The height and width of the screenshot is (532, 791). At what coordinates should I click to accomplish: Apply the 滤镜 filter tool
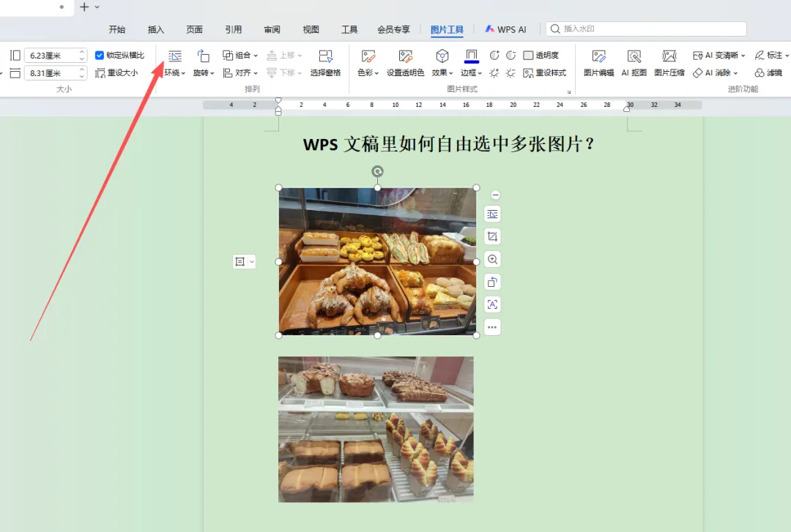pos(768,73)
